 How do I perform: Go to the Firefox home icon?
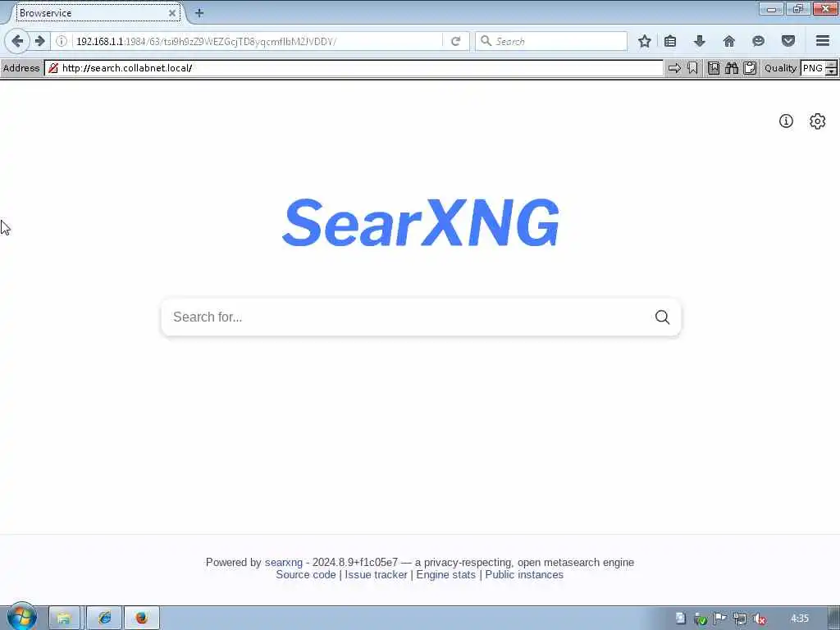pos(729,41)
